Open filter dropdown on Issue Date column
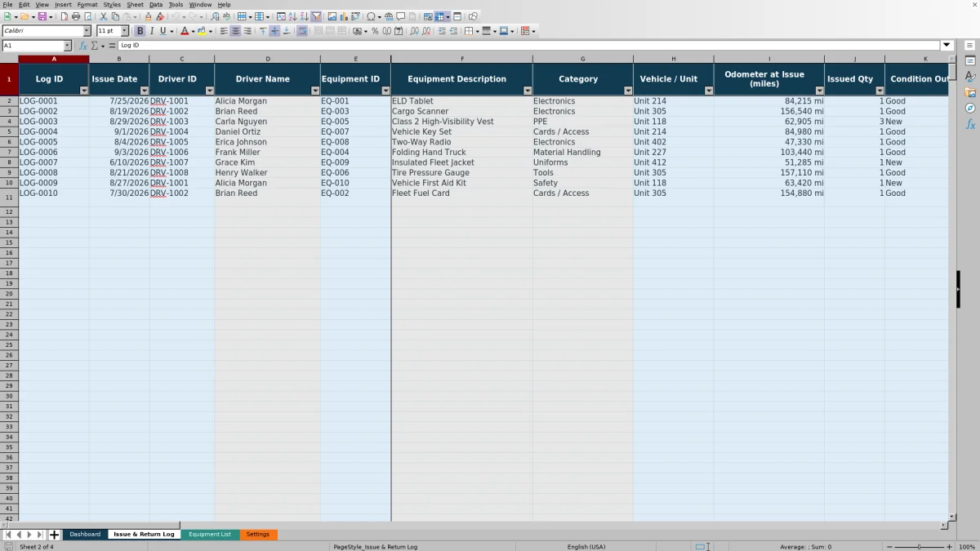The height and width of the screenshot is (551, 980). coord(145,91)
